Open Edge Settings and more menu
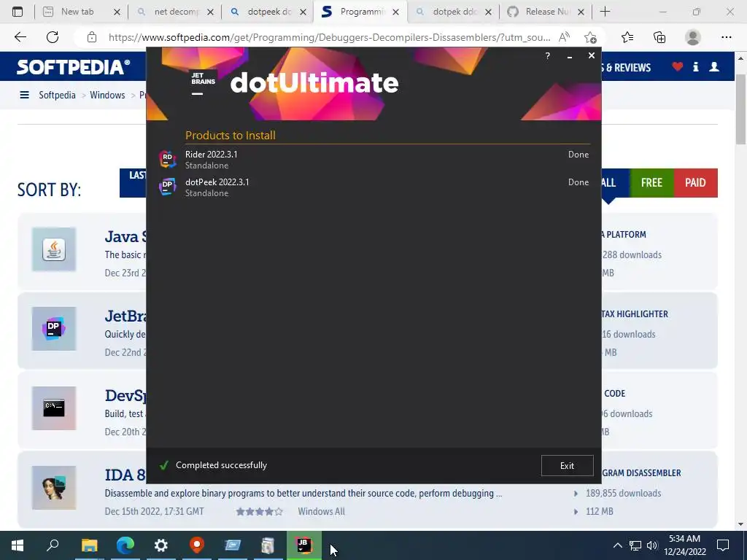747x560 pixels. point(726,37)
